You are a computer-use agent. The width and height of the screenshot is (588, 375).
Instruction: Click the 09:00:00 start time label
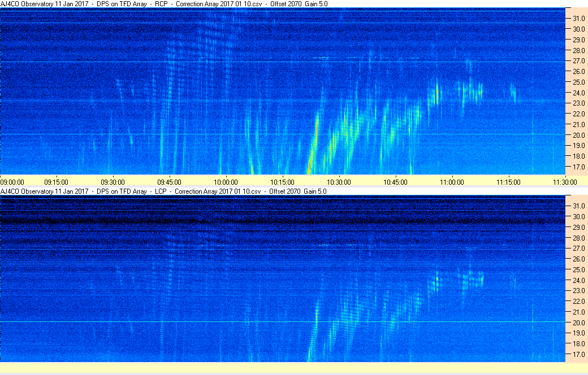coord(12,182)
